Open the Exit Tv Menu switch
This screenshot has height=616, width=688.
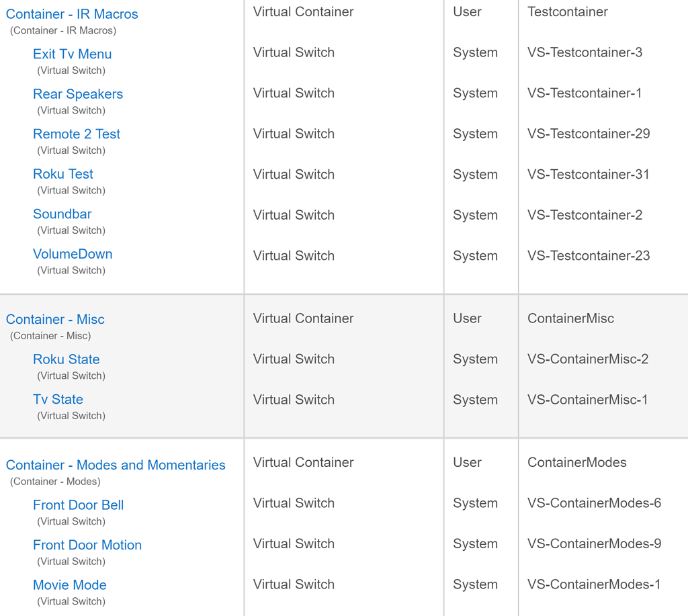[73, 54]
